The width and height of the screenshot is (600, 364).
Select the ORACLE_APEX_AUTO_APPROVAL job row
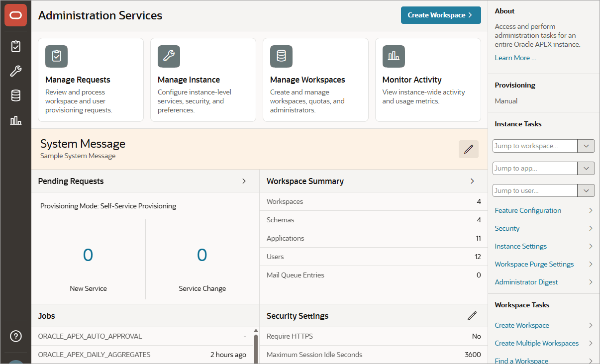[142, 336]
